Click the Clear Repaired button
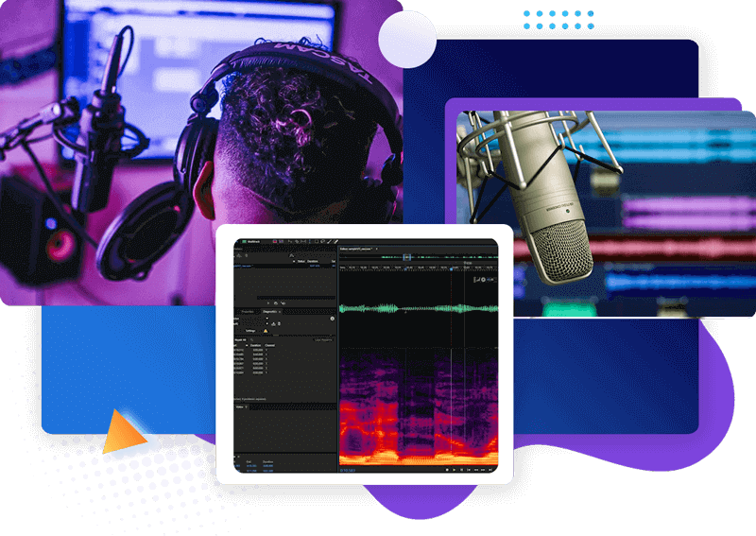 [323, 338]
